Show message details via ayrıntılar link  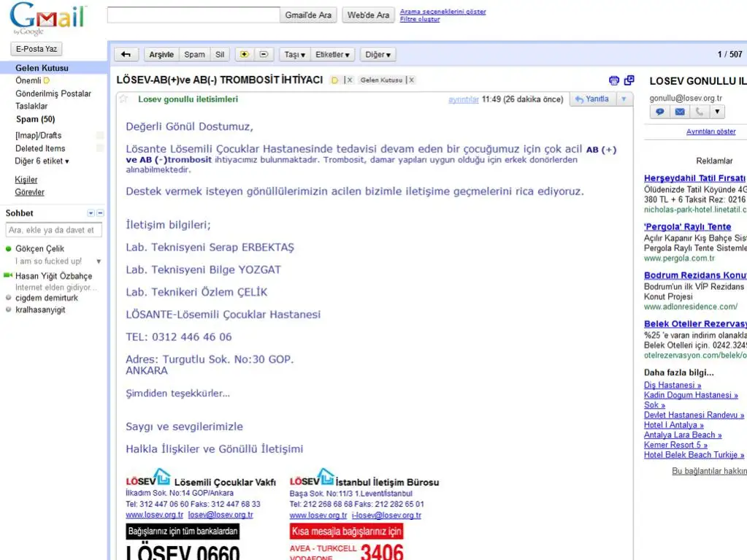pyautogui.click(x=464, y=99)
